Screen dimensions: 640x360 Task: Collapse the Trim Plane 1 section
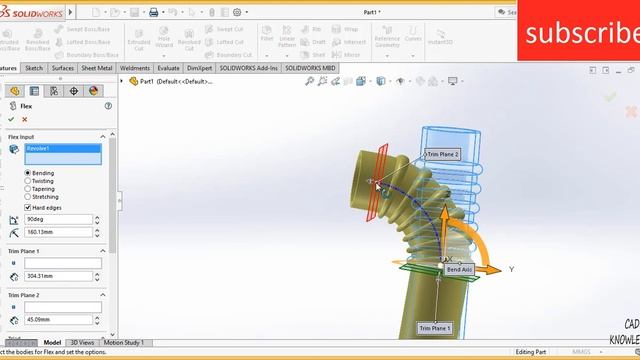pos(102,251)
